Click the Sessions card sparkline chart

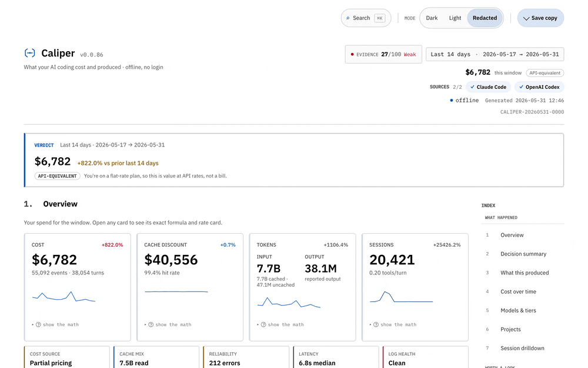coord(401,297)
